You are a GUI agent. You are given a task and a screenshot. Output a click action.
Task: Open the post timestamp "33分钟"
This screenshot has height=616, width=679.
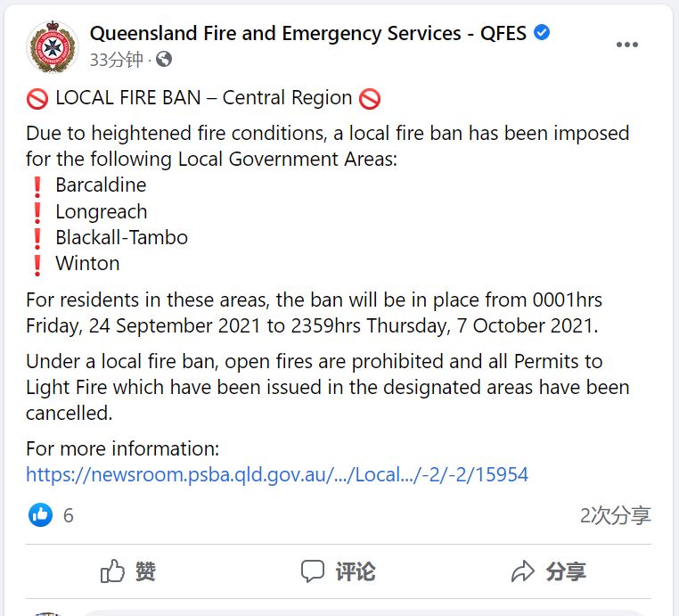118,60
